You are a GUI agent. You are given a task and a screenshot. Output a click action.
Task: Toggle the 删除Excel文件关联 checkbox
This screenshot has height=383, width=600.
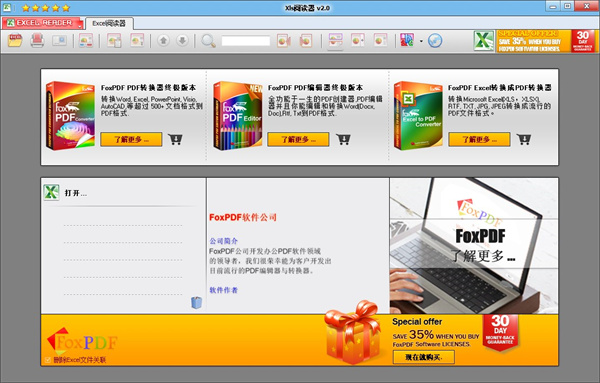(x=48, y=360)
